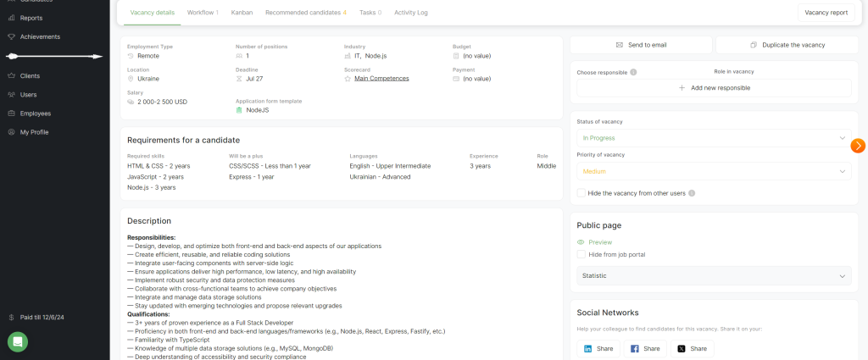Open Priority of vacancy Medium dropdown
Screen dimensions: 868x360
coord(713,171)
